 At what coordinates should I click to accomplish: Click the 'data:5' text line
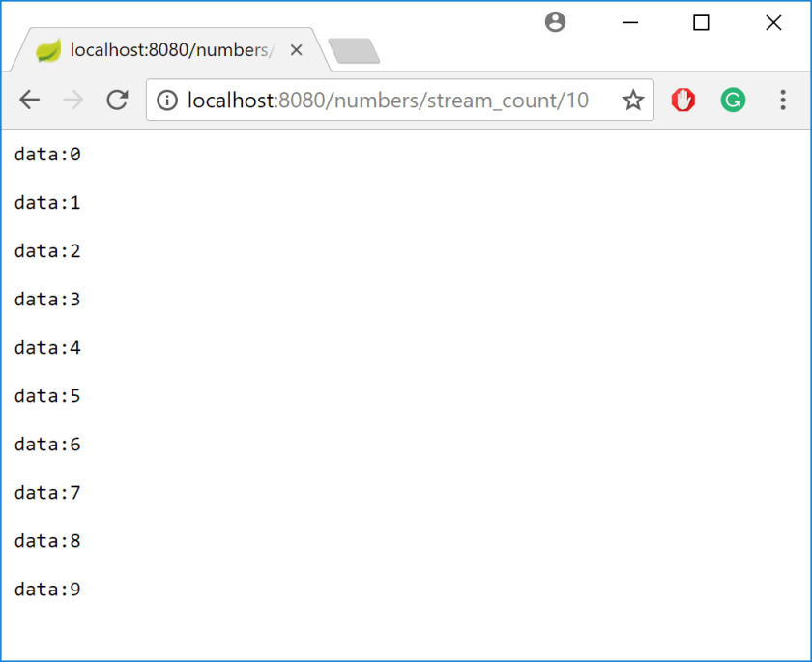pos(47,395)
